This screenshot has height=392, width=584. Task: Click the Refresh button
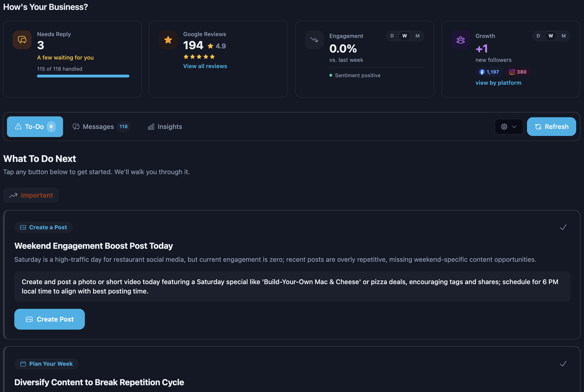coord(551,127)
